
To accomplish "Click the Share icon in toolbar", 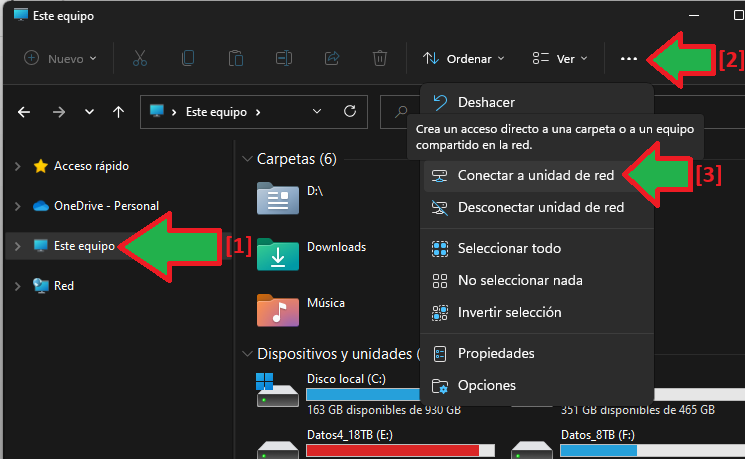I will [332, 58].
